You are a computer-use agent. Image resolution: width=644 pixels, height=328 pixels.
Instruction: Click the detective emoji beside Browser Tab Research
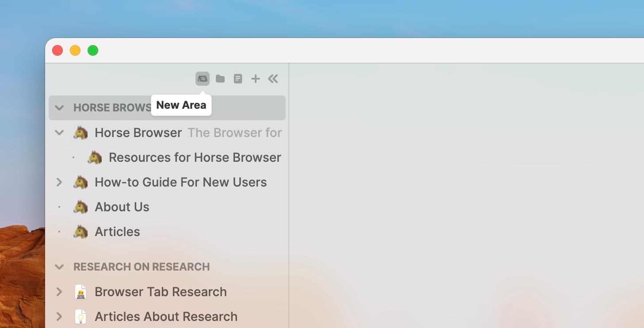pyautogui.click(x=80, y=292)
